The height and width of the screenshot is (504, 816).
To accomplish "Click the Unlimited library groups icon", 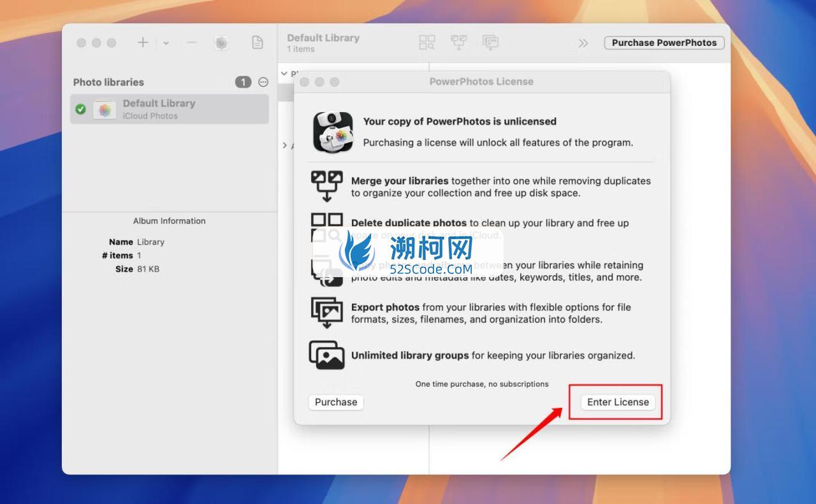I will click(326, 355).
